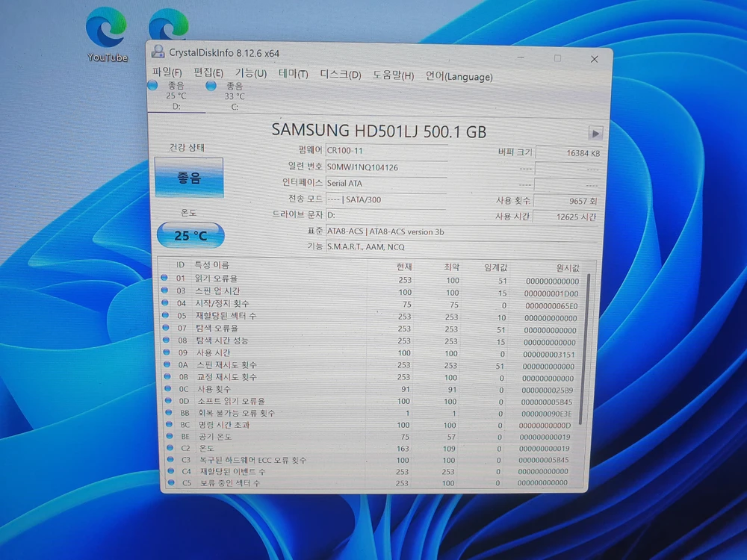Screen dimensions: 747x560
Task: Click status dot for attribute 0A 스핀 재시도 횟수
Action: 167,364
